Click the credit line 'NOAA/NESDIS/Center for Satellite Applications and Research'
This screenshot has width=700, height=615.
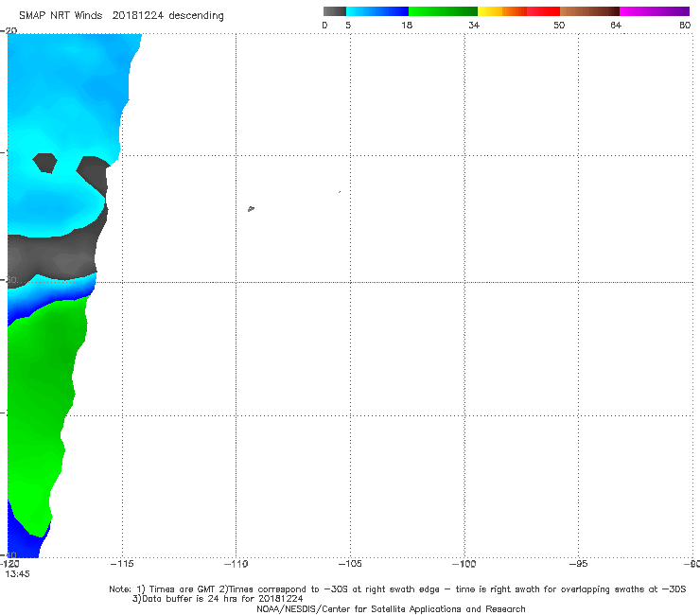(x=391, y=608)
